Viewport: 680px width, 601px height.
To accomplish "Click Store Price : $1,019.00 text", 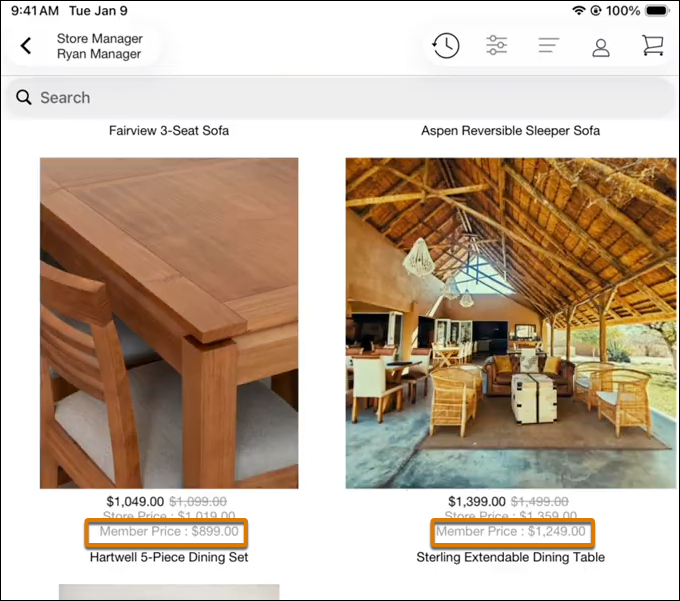I will tap(169, 515).
